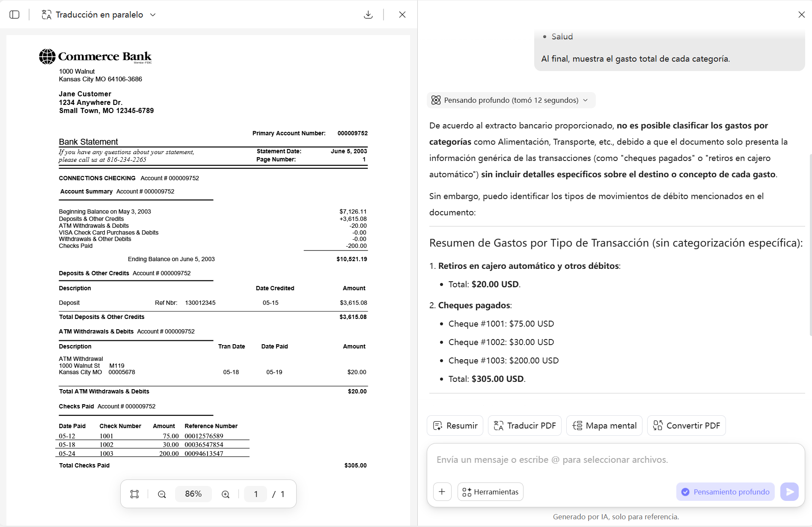812x527 pixels.
Task: Click the text 'Cheque #1003: $200.00 USD'
Action: pos(503,360)
